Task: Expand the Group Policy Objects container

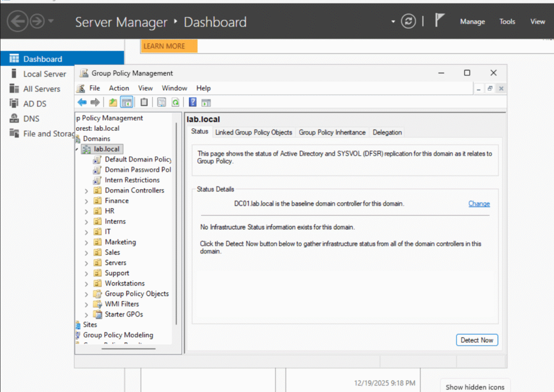Action: pos(86,294)
